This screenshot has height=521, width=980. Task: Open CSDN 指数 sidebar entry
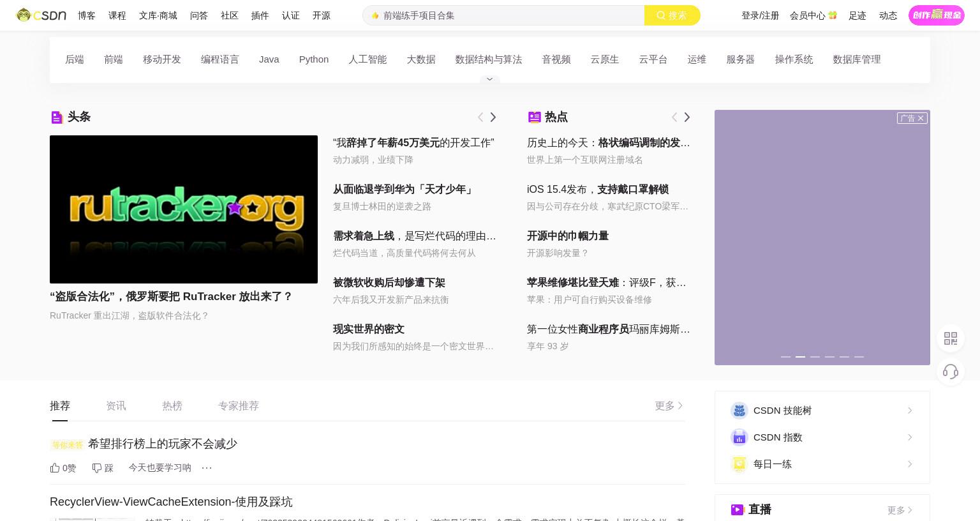[822, 437]
